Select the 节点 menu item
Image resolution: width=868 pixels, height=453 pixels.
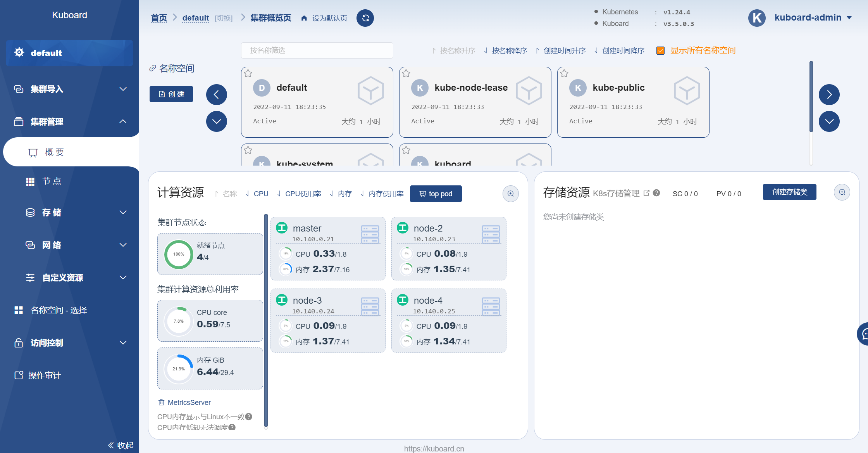[x=52, y=181]
